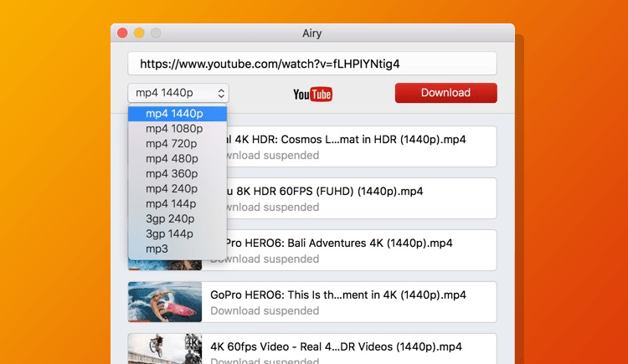The width and height of the screenshot is (628, 364).
Task: Pick mp4 240p from the list
Action: pyautogui.click(x=178, y=188)
